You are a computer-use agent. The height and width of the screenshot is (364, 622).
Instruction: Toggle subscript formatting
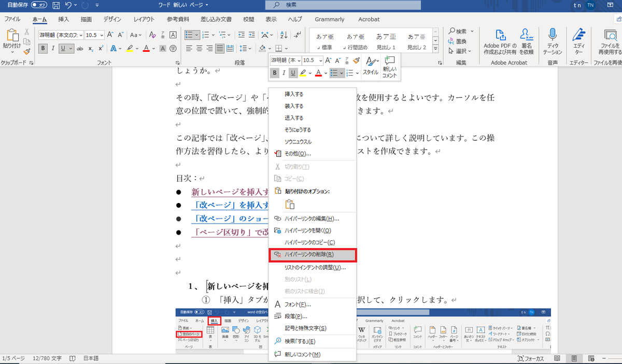pos(91,48)
